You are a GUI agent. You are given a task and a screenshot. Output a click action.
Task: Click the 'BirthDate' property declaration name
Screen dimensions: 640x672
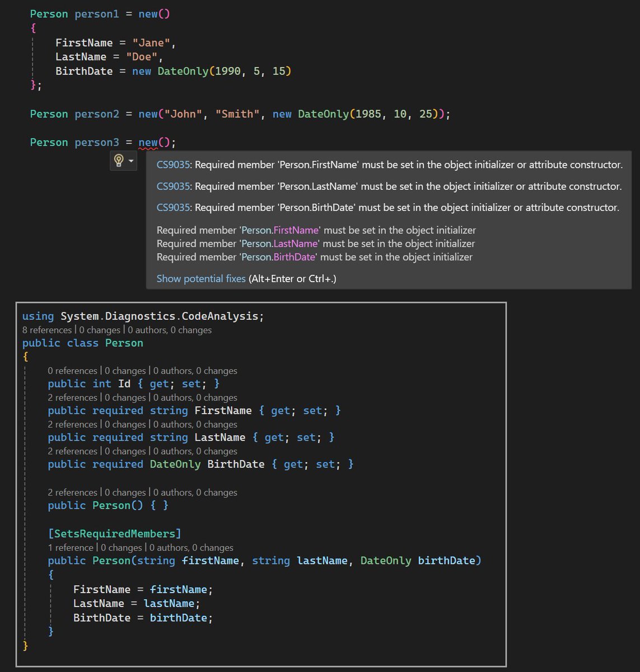(x=236, y=465)
